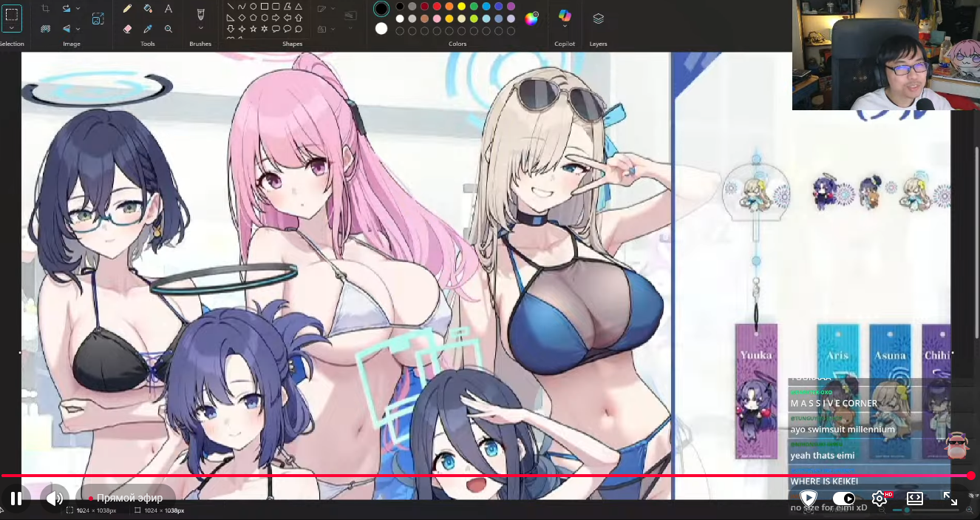Select the Pencil tool
Screen dimensions: 980x520
127,9
